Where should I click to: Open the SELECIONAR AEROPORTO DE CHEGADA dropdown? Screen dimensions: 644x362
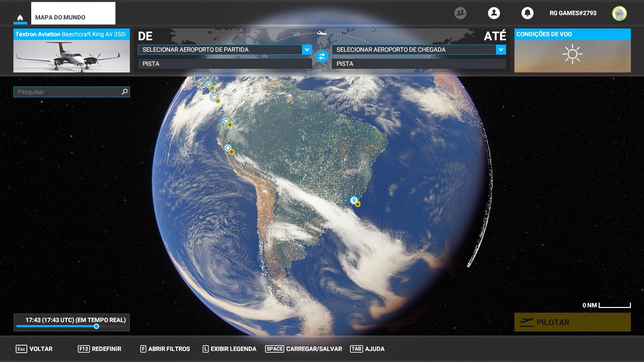pos(416,50)
